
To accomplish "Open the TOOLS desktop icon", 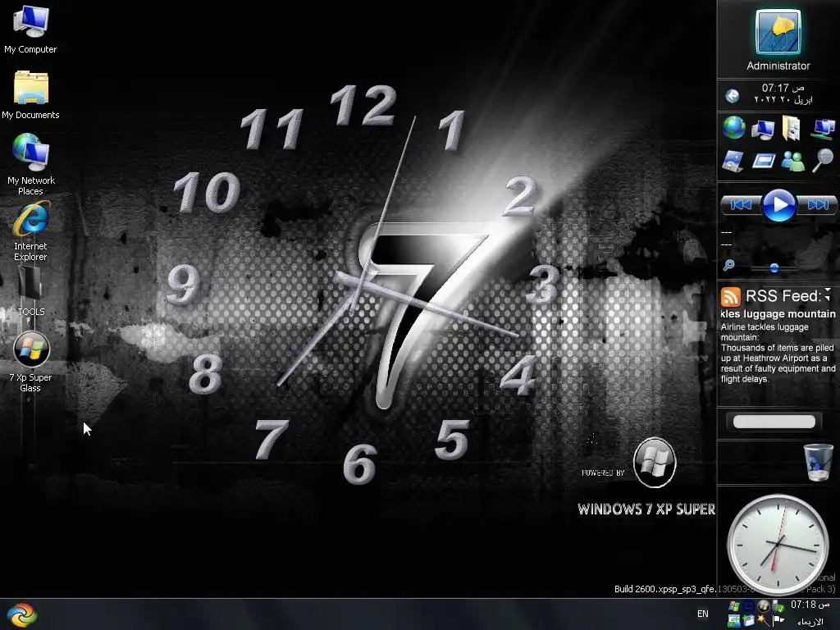I will click(30, 290).
